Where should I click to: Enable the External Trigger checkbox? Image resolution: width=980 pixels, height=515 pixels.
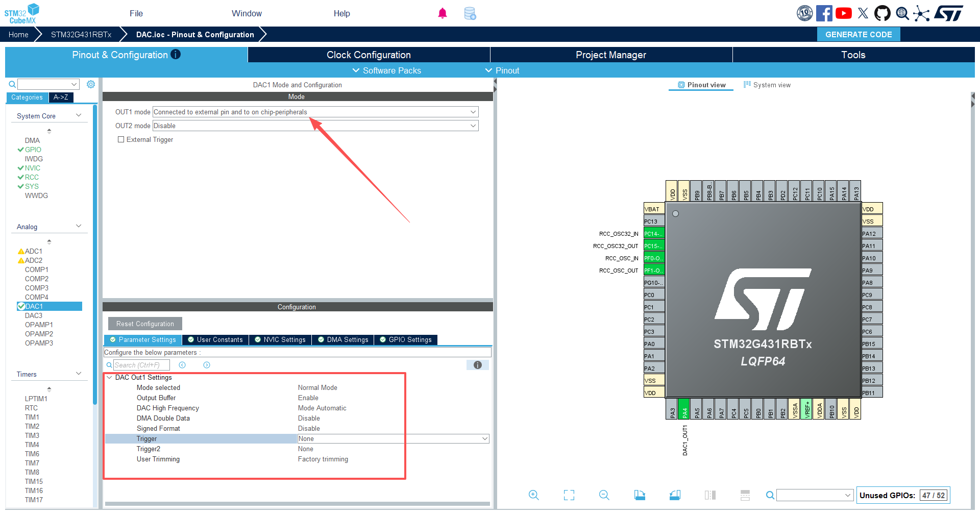pos(121,139)
